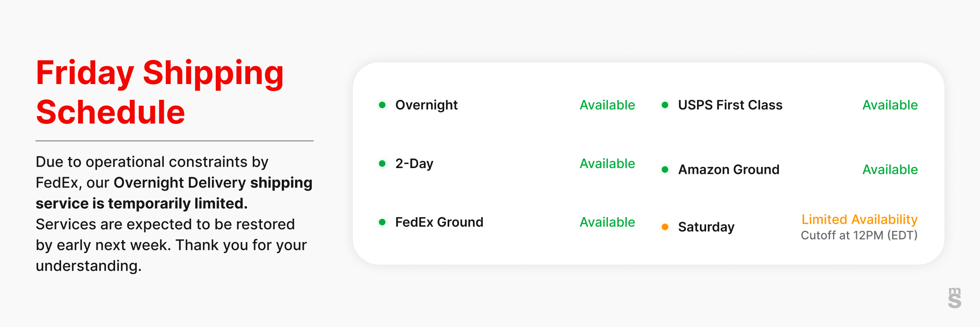980x327 pixels.
Task: Click the Available status for 2-Day
Action: click(x=607, y=163)
